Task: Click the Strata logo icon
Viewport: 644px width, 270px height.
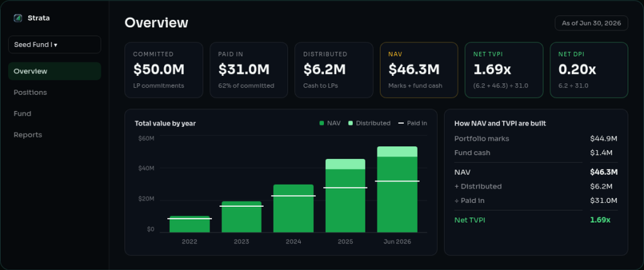Action: 17,18
